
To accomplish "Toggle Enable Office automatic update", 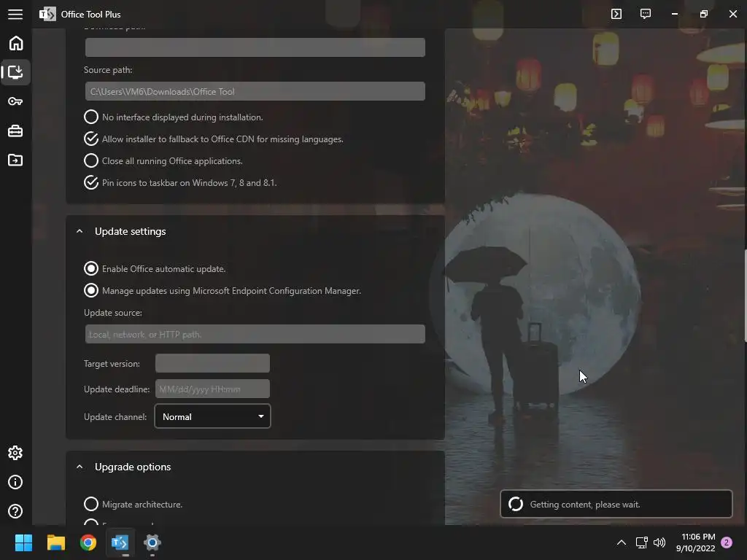I will click(x=91, y=269).
